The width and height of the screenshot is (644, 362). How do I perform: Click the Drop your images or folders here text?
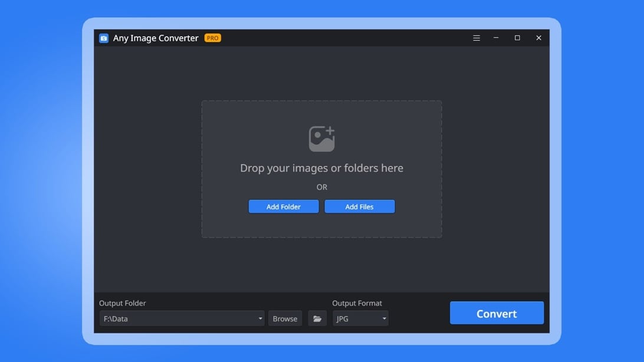point(321,167)
